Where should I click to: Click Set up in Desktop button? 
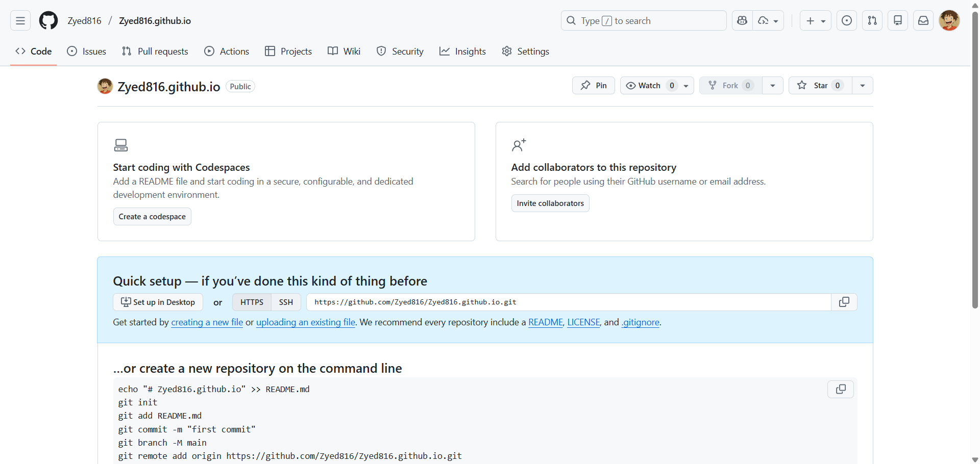(x=158, y=302)
